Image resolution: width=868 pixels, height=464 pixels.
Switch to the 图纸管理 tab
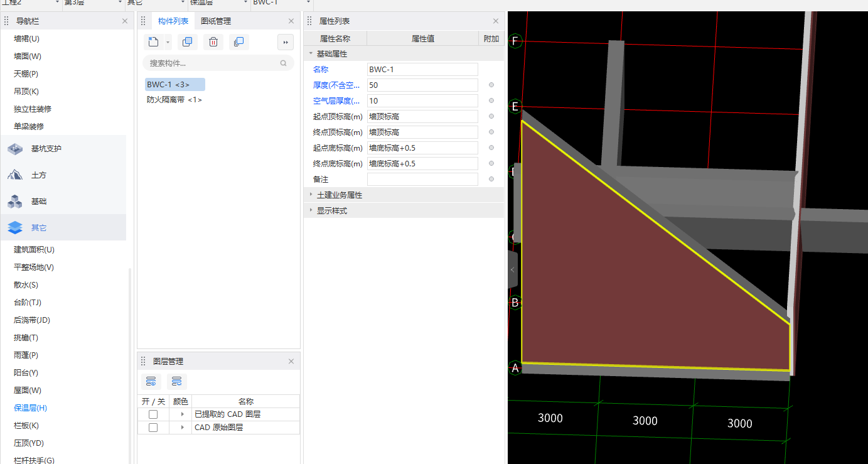click(x=216, y=21)
